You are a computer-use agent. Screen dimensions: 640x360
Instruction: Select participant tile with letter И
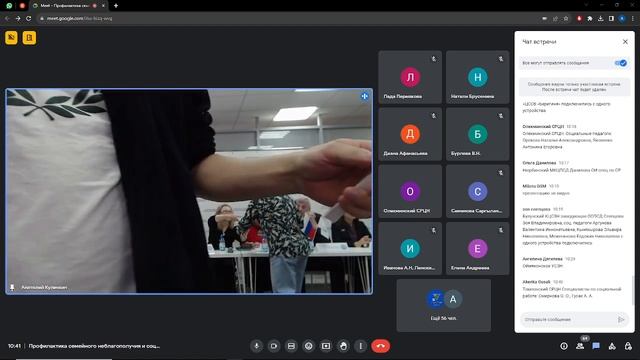pyautogui.click(x=410, y=249)
